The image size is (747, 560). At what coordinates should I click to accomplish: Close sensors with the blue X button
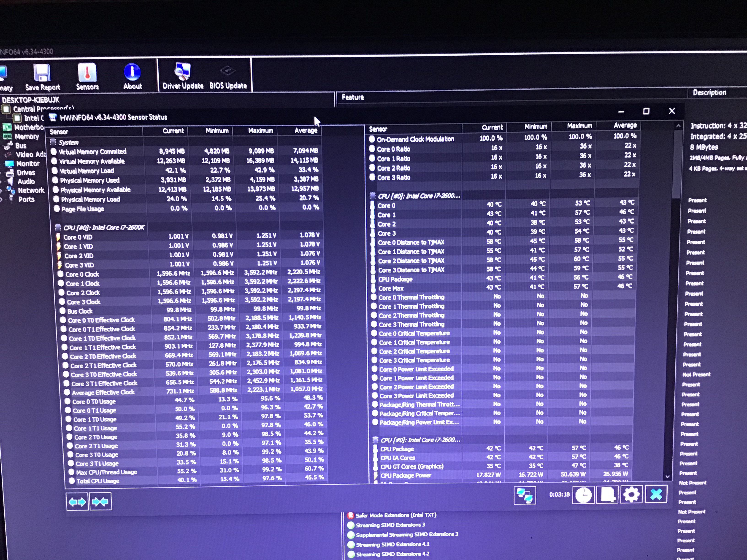tap(656, 495)
